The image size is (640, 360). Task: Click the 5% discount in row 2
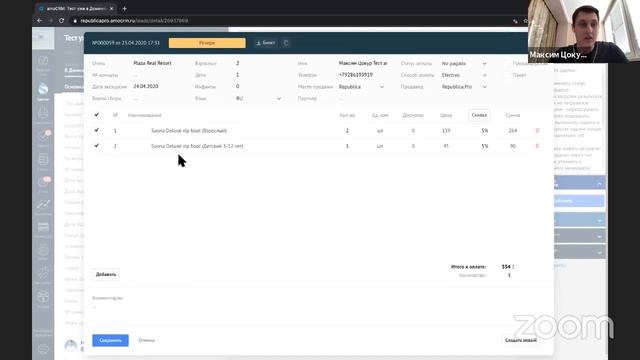[x=484, y=146]
